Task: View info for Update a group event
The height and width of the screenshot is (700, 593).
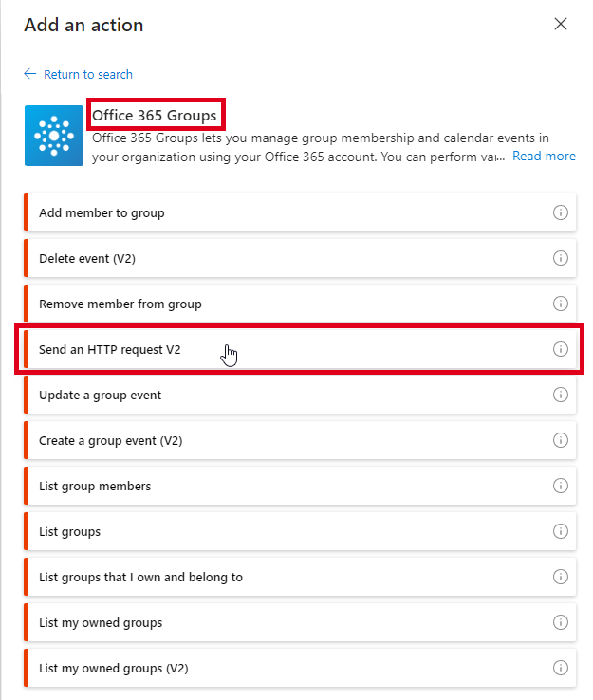Action: tap(560, 395)
